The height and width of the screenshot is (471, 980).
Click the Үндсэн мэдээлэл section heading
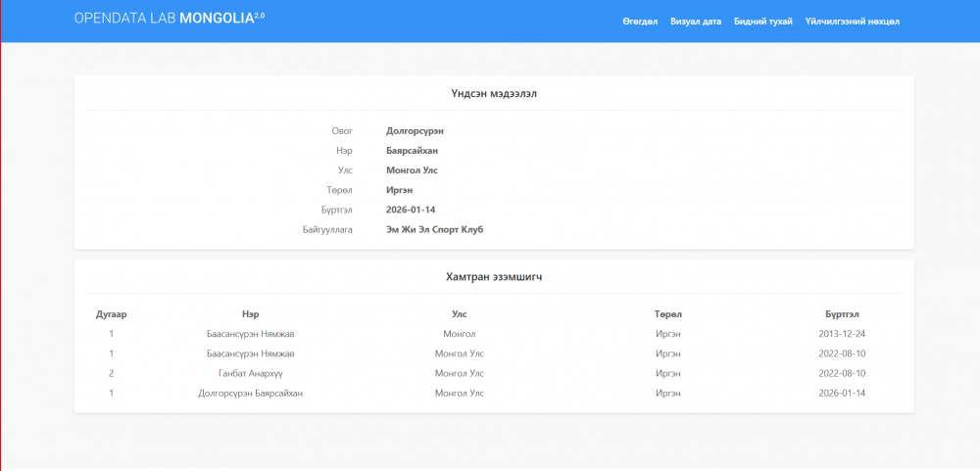pyautogui.click(x=494, y=94)
